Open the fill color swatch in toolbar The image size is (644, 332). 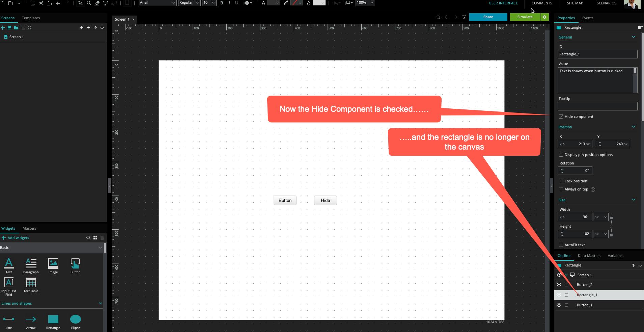[318, 3]
